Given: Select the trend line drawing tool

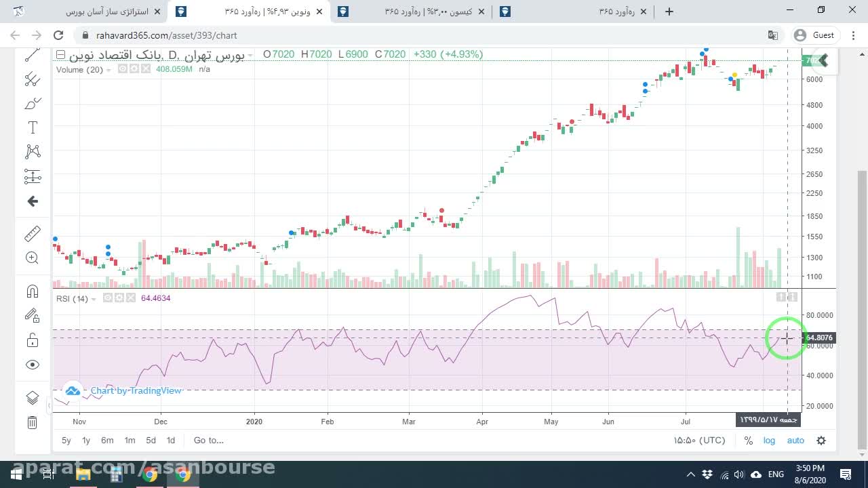Looking at the screenshot, I should [x=33, y=56].
